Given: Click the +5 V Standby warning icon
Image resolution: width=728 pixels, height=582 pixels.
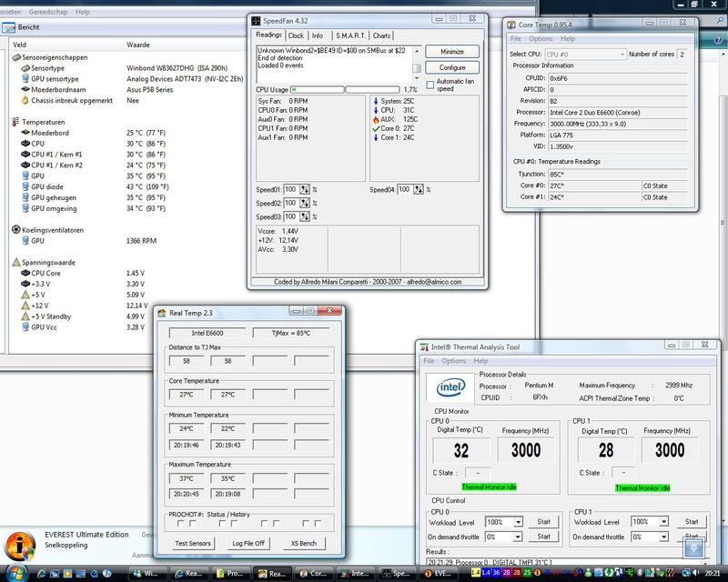Looking at the screenshot, I should click(x=25, y=316).
